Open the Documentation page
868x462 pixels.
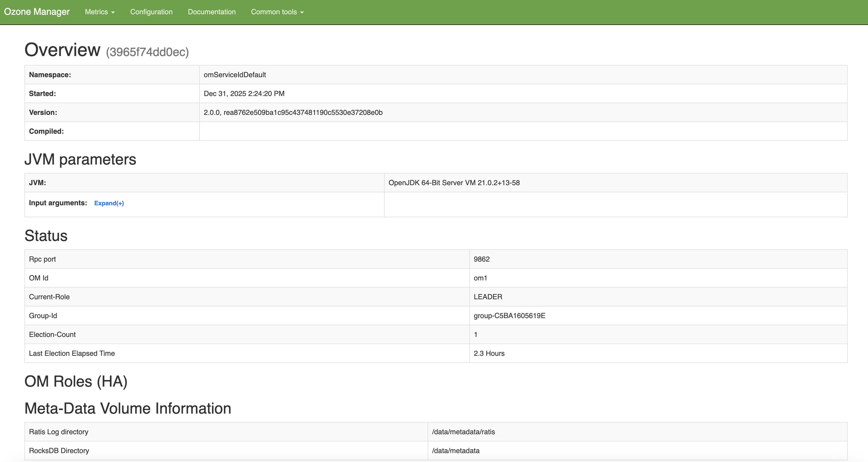pos(212,12)
